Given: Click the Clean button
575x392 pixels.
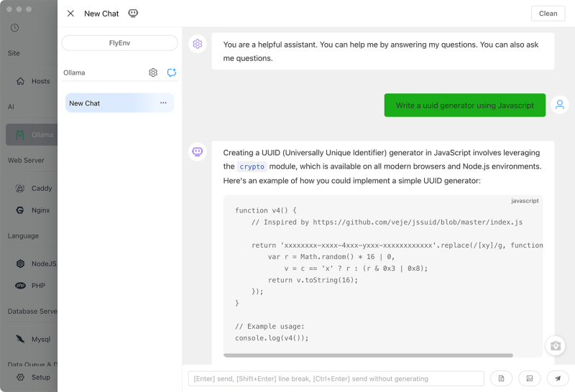Looking at the screenshot, I should click(x=548, y=14).
